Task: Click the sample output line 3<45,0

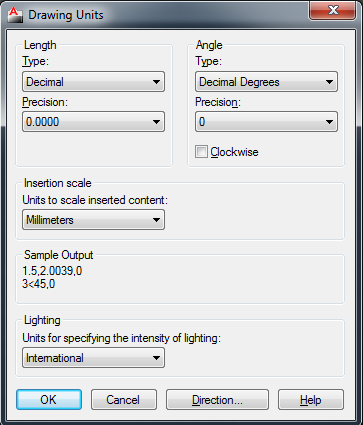Action: coord(39,284)
